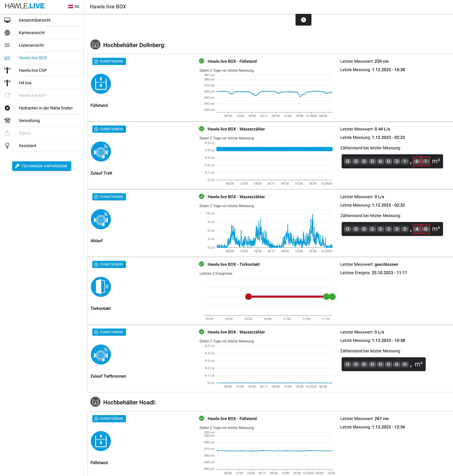Screen dimensions: 453x476
Task: Open Funktionen for Türkontakt
Action: point(109,264)
